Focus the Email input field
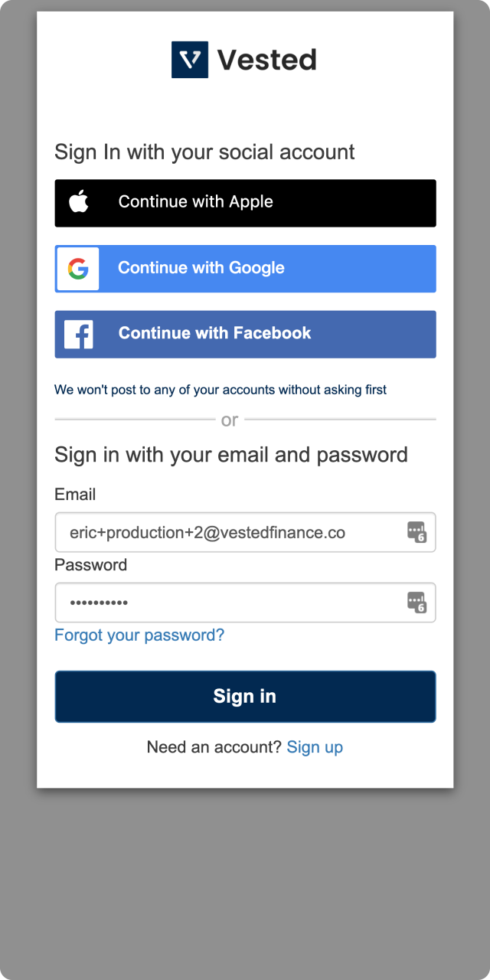This screenshot has height=980, width=490. click(x=245, y=532)
